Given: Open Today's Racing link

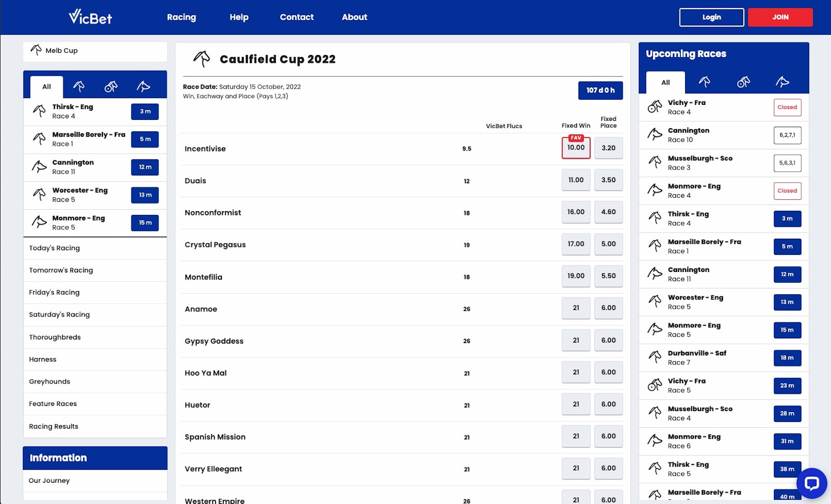Looking at the screenshot, I should point(55,248).
